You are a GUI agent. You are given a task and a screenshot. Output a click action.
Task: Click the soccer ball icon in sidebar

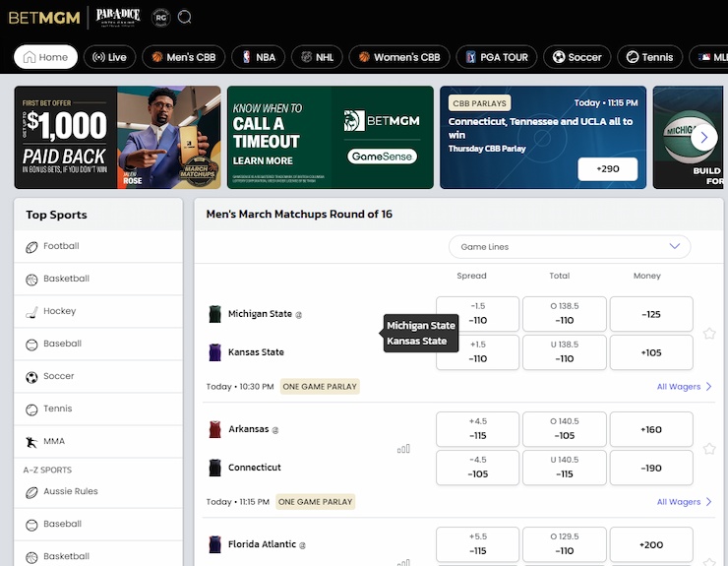click(x=31, y=377)
